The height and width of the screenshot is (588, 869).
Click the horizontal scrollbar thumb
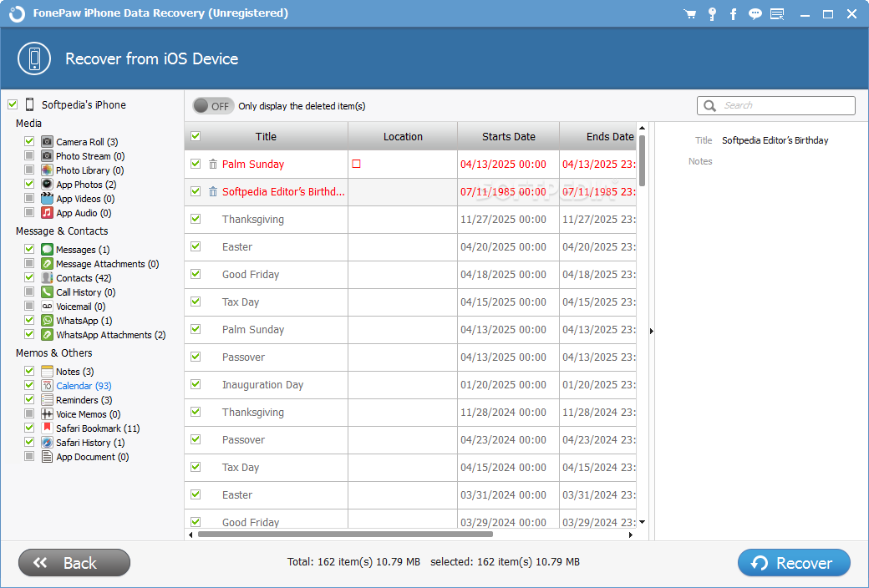pos(345,535)
